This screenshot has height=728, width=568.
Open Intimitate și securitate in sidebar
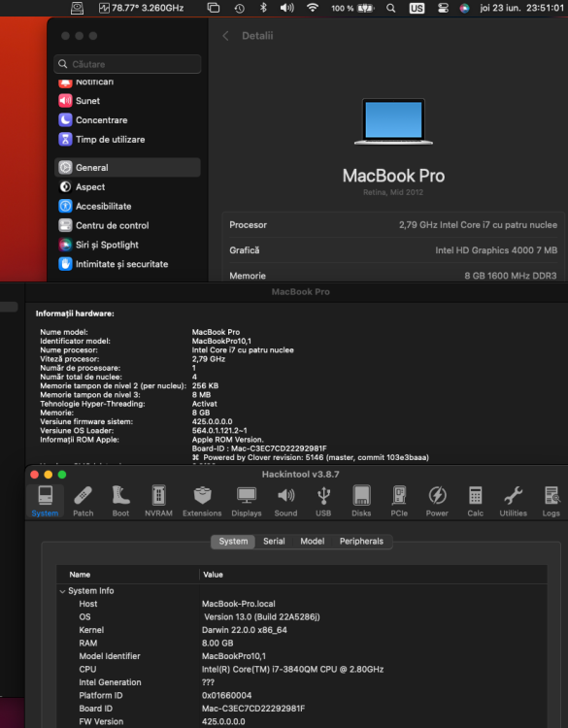click(127, 264)
